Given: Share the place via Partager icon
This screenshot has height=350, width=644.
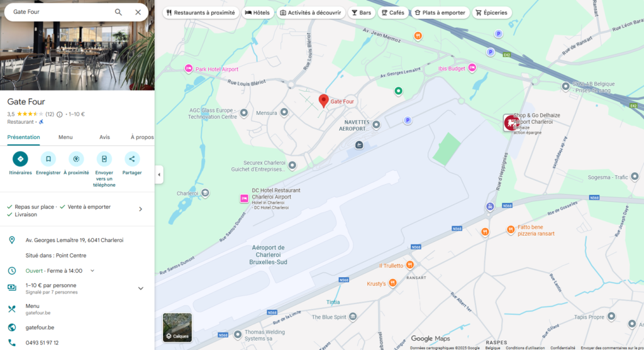Looking at the screenshot, I should pos(132,159).
